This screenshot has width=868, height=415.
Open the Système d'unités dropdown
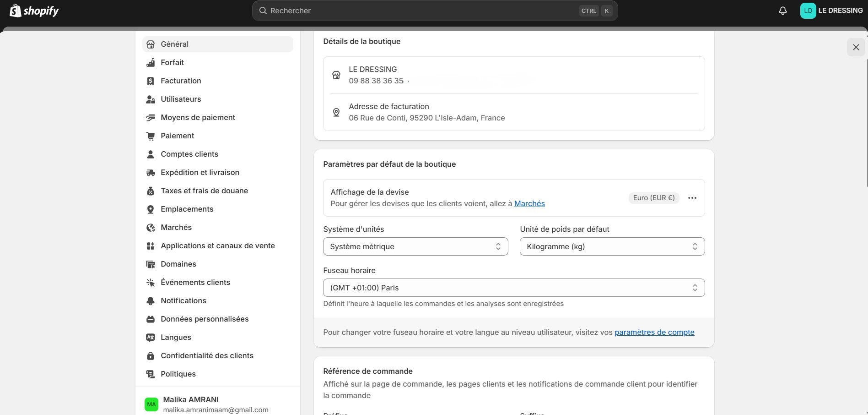pyautogui.click(x=415, y=246)
